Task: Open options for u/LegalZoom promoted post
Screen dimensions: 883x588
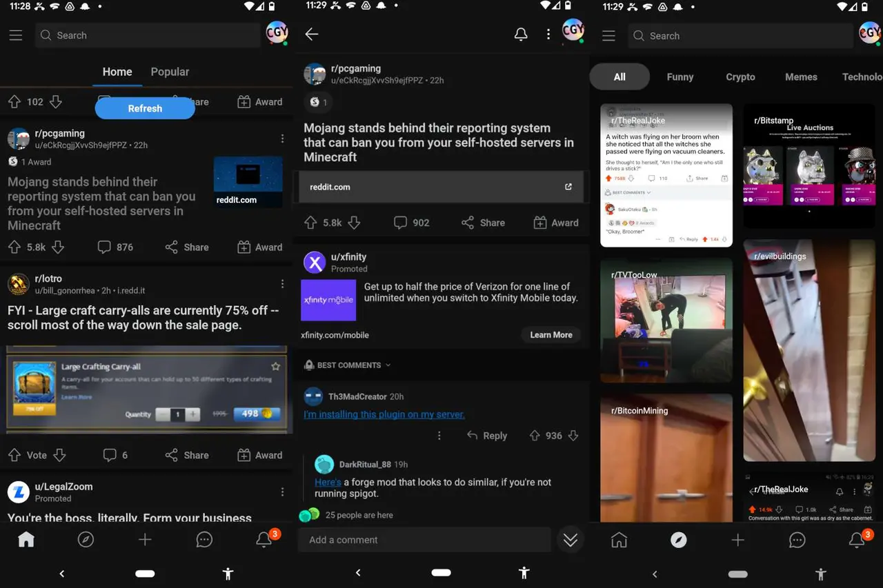Action: point(282,491)
